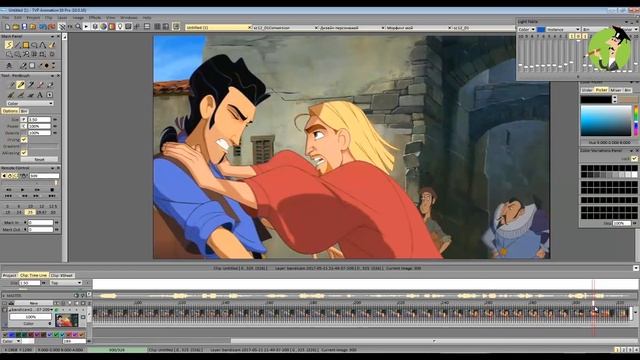Select the 25 fps rate option
Image resolution: width=640 pixels, height=360 pixels.
30,212
